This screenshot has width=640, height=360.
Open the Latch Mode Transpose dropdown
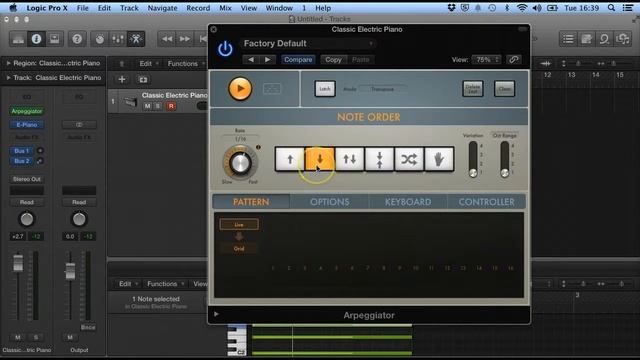tap(382, 89)
